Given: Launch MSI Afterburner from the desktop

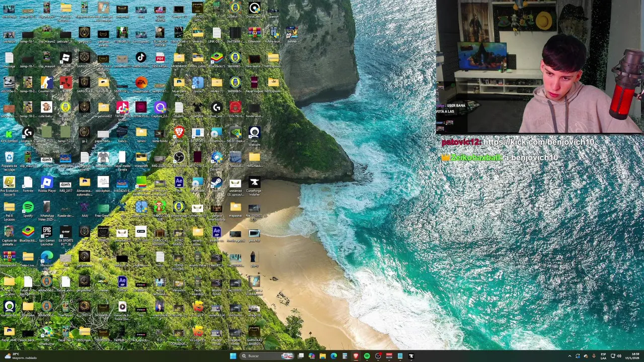Looking at the screenshot, I should (x=47, y=336).
